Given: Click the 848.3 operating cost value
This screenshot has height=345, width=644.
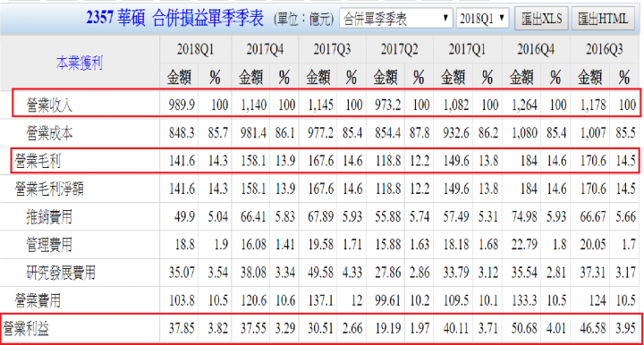Looking at the screenshot, I should click(182, 133).
